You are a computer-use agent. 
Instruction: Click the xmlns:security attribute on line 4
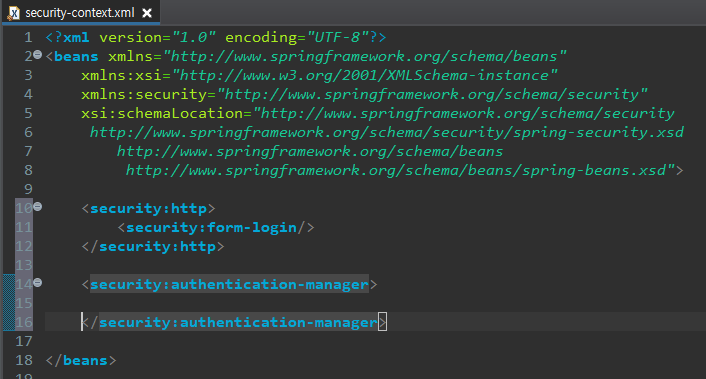[x=144, y=95]
